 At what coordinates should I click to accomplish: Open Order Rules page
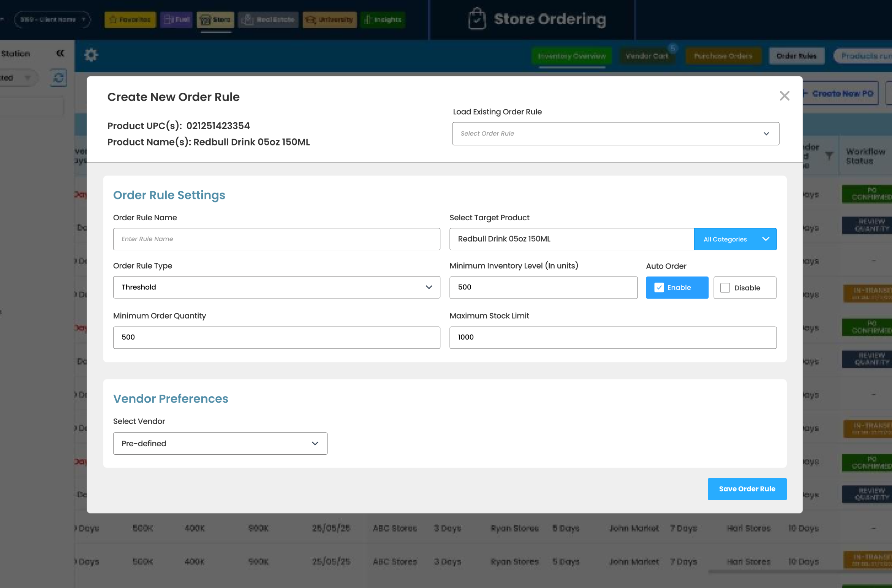tap(796, 56)
